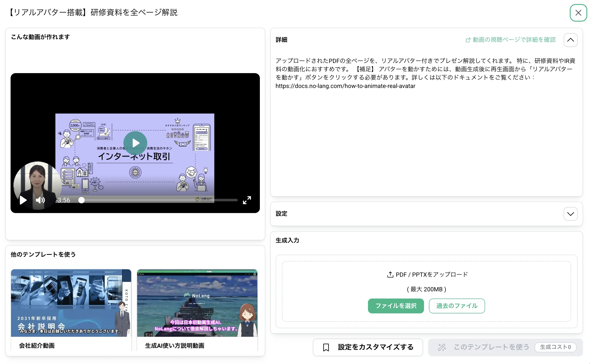Collapse the 詳細 section with the chevron

570,40
